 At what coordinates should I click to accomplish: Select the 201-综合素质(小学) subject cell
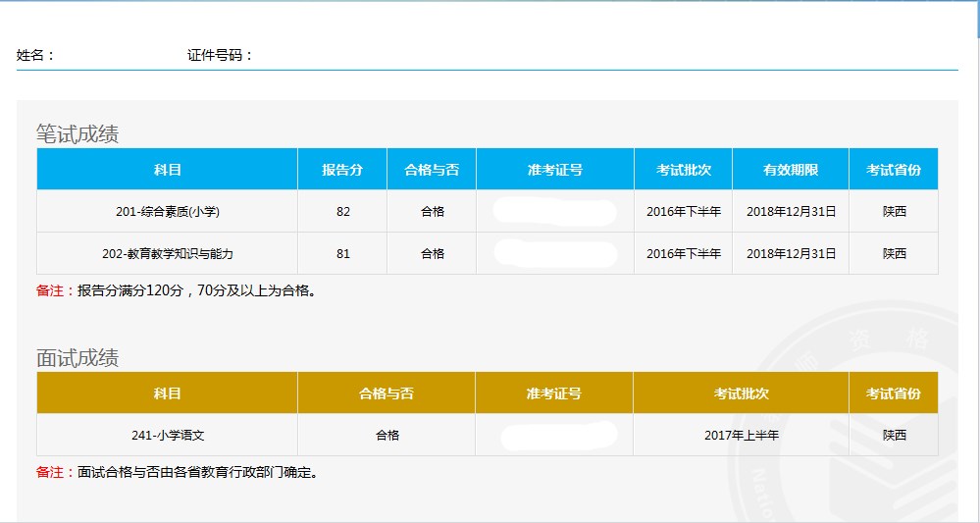pyautogui.click(x=167, y=212)
